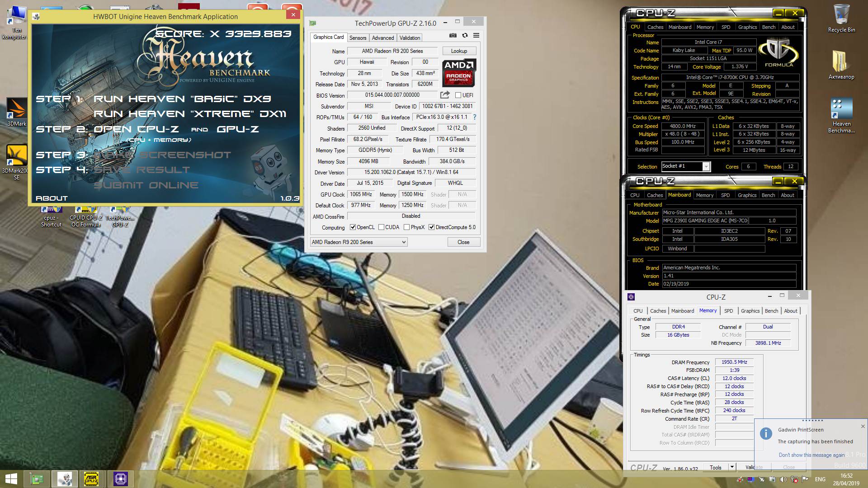Image resolution: width=868 pixels, height=488 pixels.
Task: Open Graphics tab in top OC Formula CPU-Z
Action: coord(747,27)
